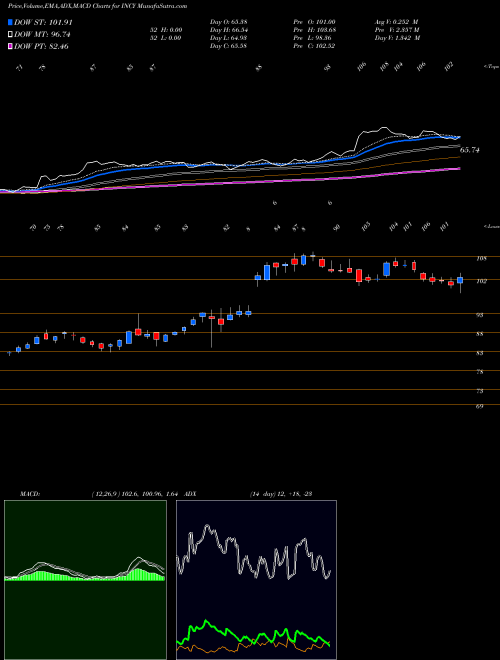Image resolution: width=500 pixels, height=660 pixels.
Task: Click the 52 H high reading
Action: click(165, 30)
